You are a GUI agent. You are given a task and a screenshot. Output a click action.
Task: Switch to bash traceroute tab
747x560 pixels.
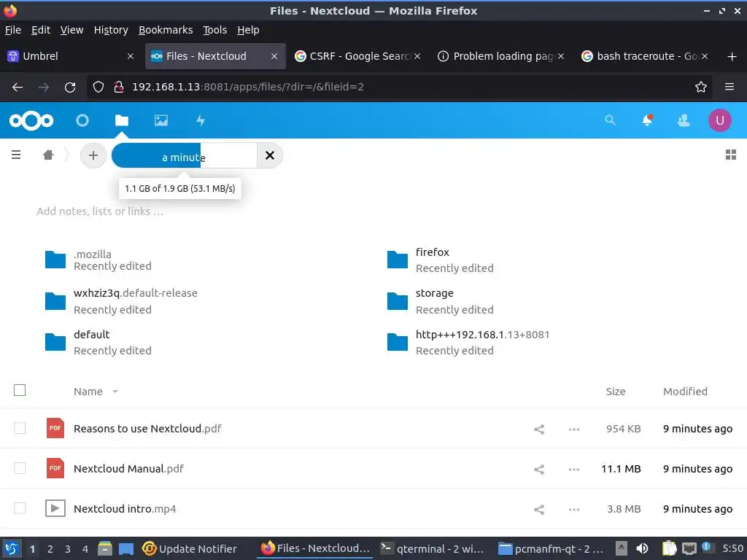tap(643, 56)
